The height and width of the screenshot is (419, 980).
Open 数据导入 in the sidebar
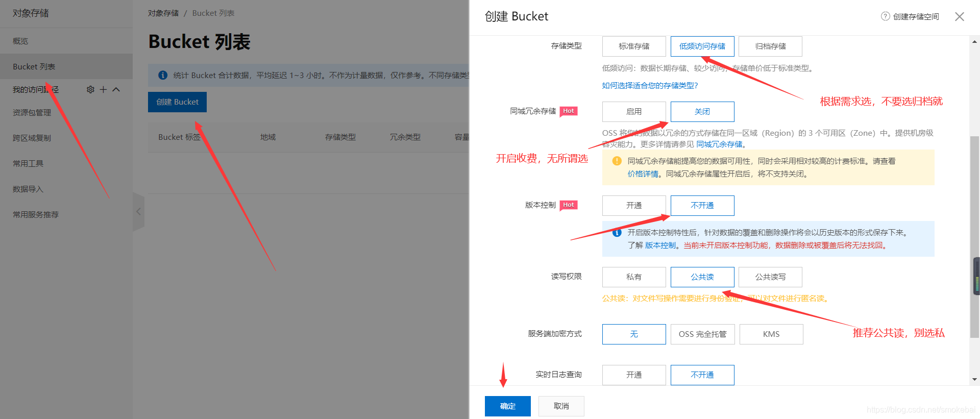tap(28, 189)
